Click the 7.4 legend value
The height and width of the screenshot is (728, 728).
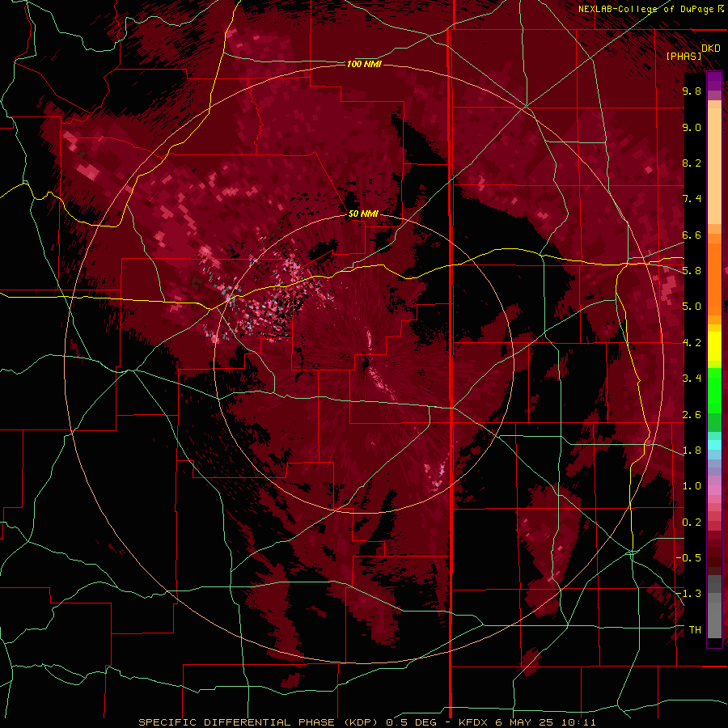(x=692, y=199)
